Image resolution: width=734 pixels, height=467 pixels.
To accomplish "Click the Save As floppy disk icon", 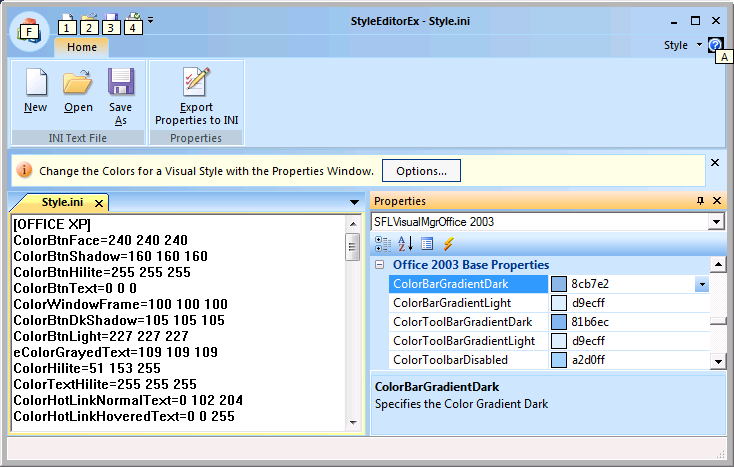I will click(x=121, y=83).
